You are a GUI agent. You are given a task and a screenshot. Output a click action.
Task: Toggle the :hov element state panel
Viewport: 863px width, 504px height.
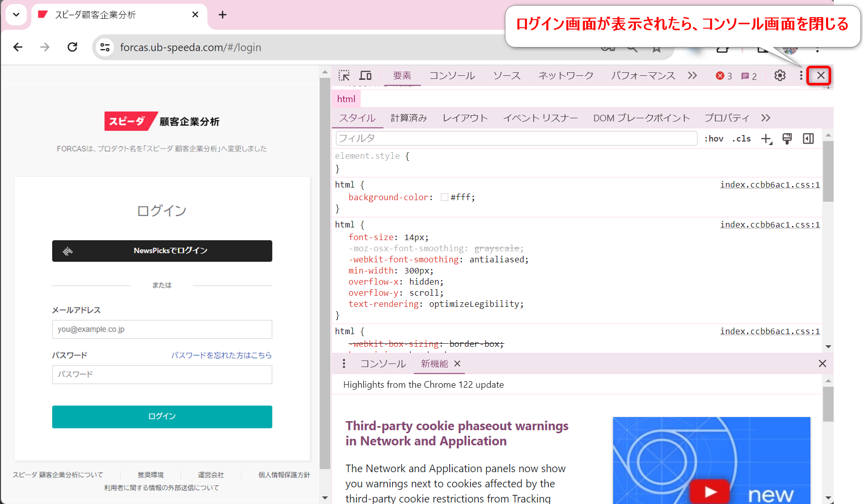[x=713, y=139]
